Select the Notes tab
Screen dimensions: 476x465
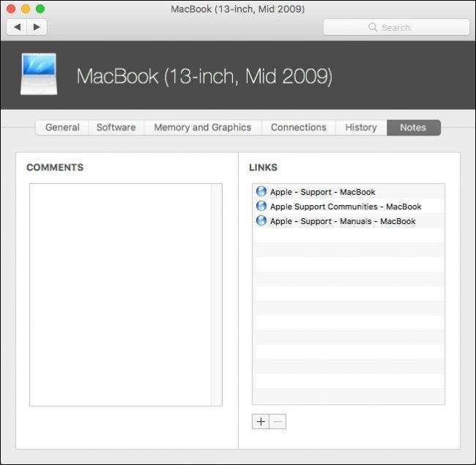(414, 127)
